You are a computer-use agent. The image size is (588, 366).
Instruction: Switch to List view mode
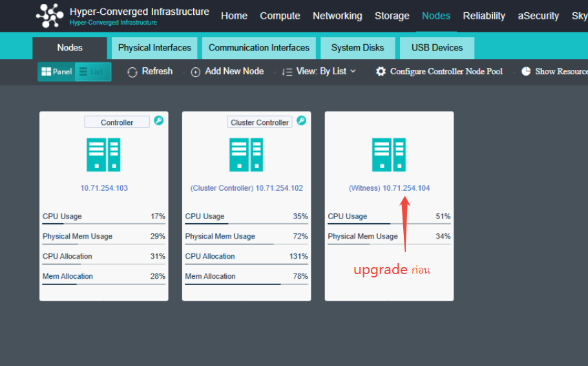(92, 72)
